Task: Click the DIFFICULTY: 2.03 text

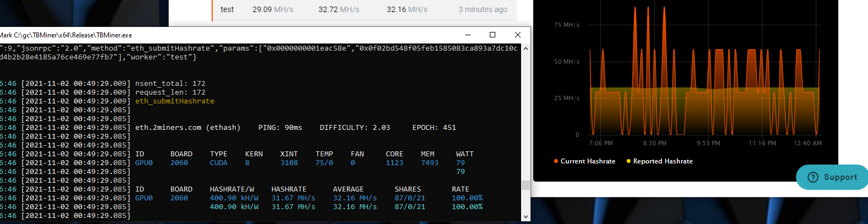Action: (x=355, y=128)
